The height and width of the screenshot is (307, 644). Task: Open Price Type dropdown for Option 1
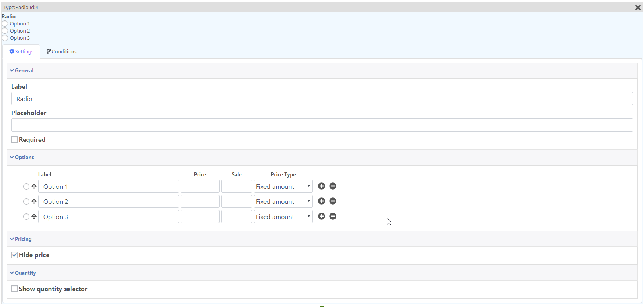[x=283, y=186]
